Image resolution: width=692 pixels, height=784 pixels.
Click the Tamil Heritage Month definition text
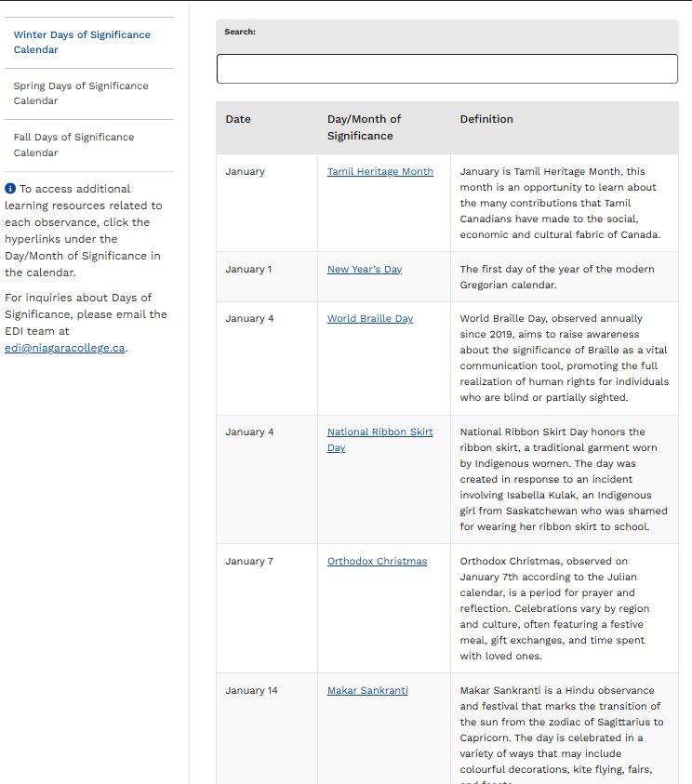pyautogui.click(x=560, y=203)
